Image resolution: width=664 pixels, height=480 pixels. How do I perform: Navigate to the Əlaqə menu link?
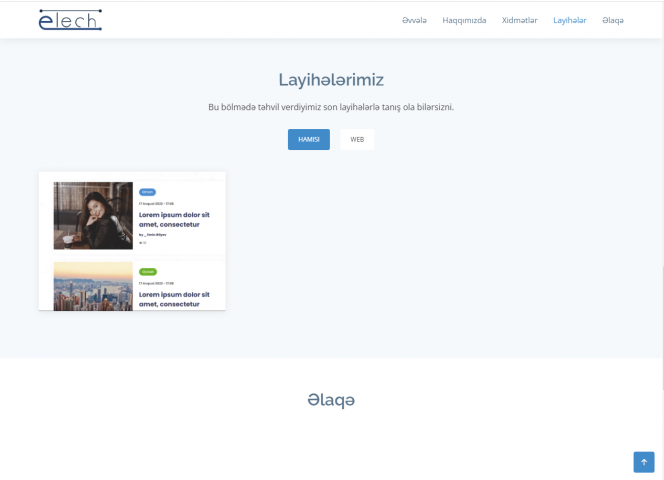[613, 20]
